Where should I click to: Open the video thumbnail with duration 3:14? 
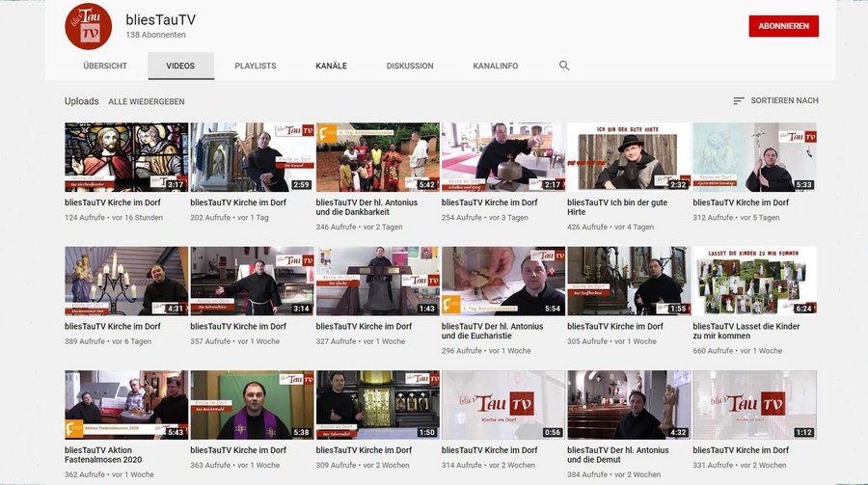pos(252,282)
